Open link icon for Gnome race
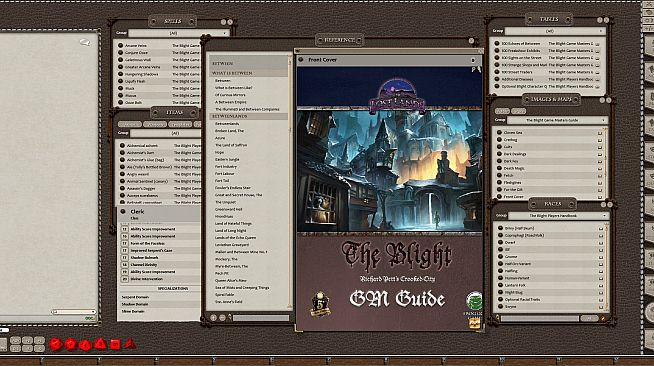The width and height of the screenshot is (654, 366). click(x=500, y=256)
